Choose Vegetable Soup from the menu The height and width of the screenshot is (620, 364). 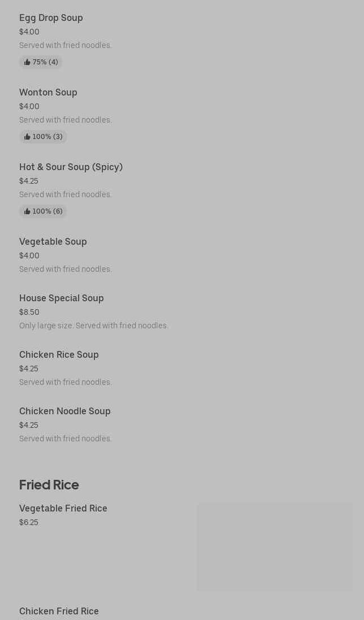coord(53,242)
